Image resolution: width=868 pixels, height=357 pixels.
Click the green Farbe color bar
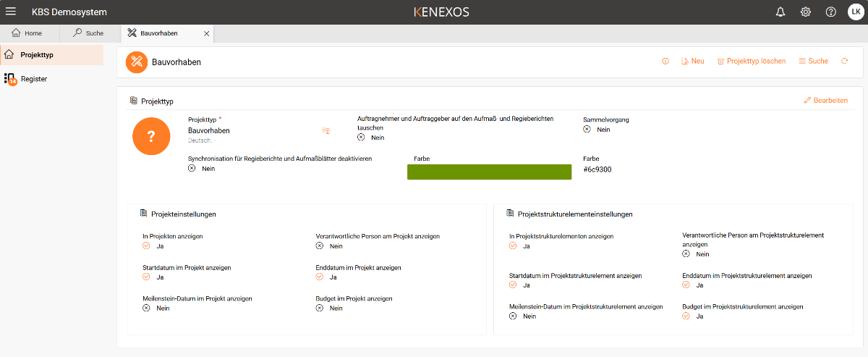coord(490,172)
